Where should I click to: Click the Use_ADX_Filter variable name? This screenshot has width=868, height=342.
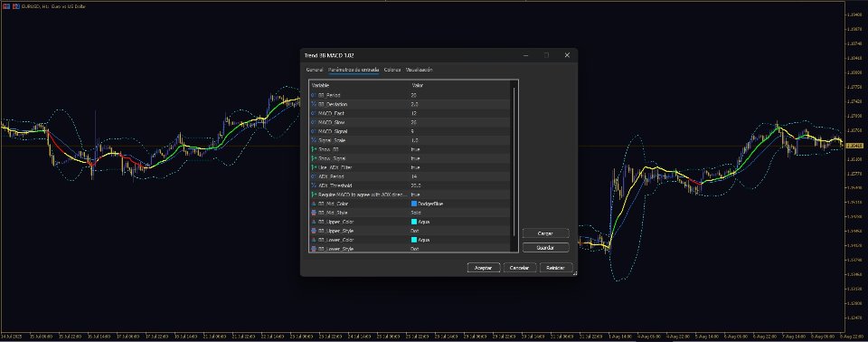[x=335, y=167]
